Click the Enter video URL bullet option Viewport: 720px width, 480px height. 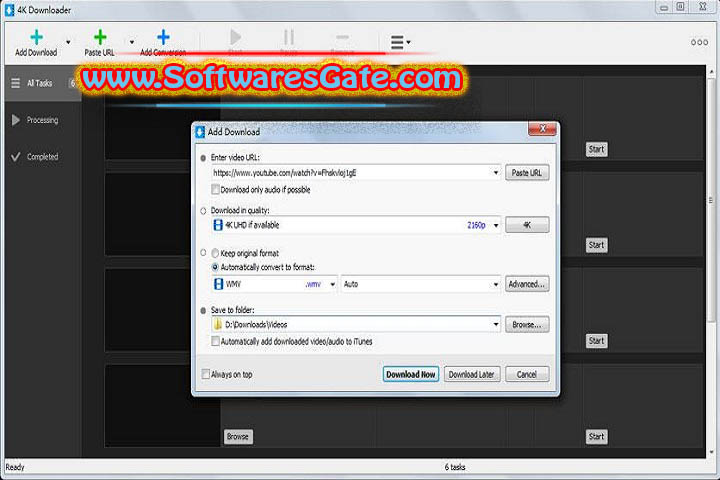tap(203, 158)
